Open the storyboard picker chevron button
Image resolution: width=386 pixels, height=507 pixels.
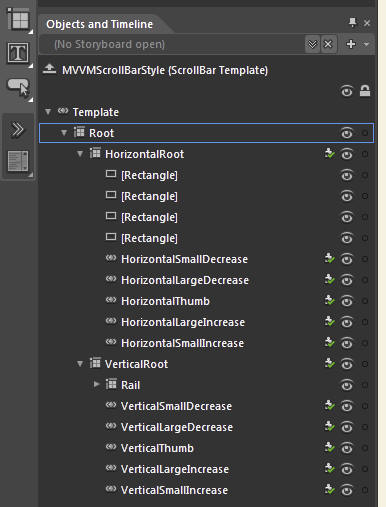[312, 44]
